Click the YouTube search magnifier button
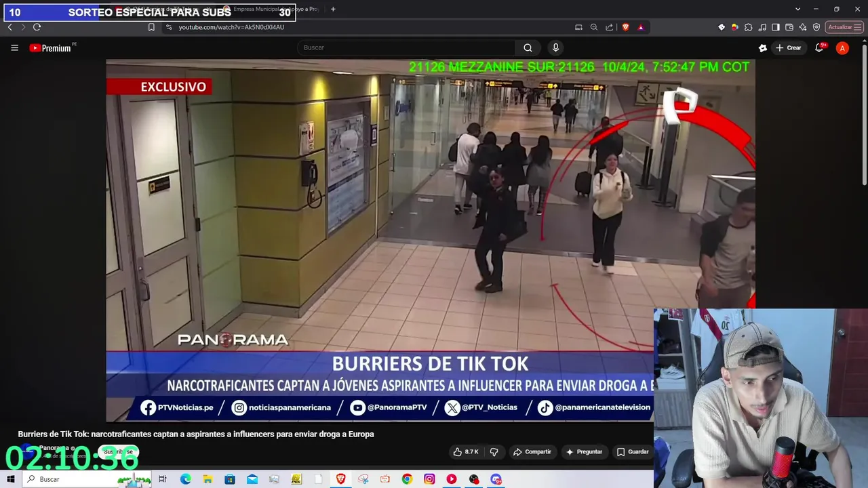 click(x=528, y=47)
